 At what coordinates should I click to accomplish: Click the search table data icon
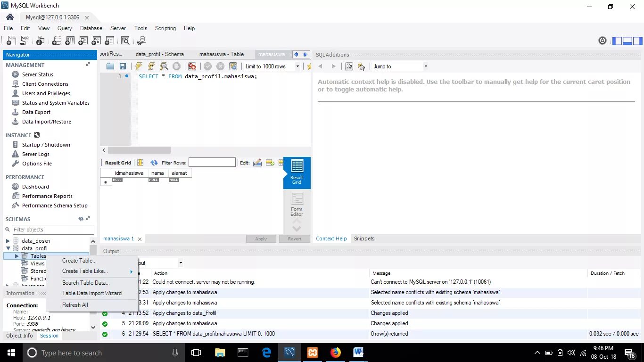[125, 41]
